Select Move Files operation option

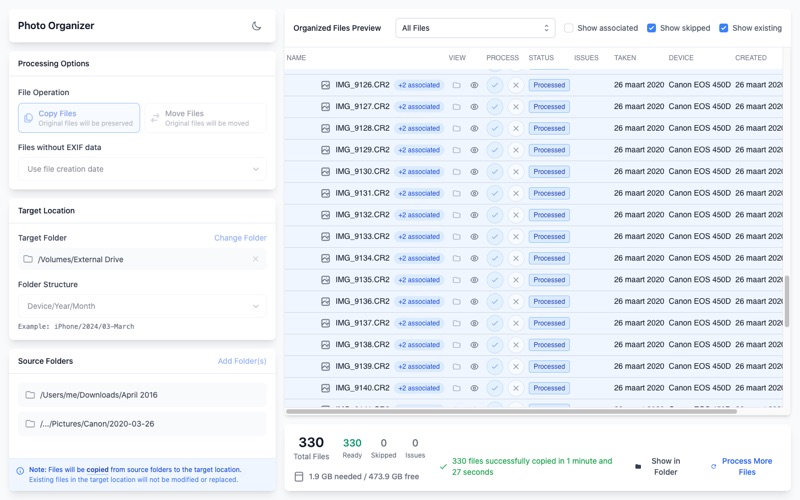206,118
